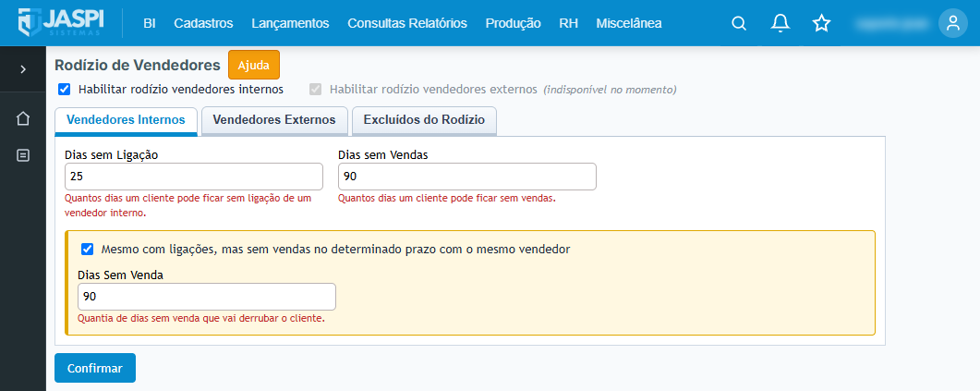Click the Confirmar button

[95, 368]
